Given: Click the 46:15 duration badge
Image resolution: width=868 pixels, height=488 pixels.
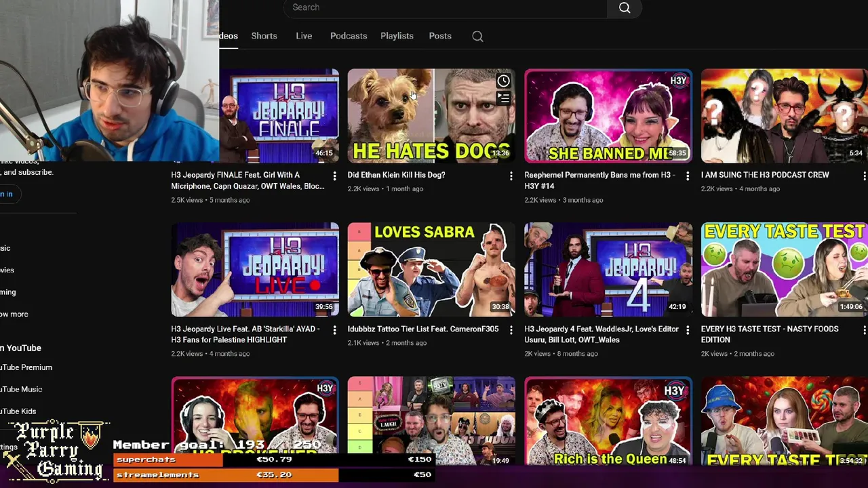Looking at the screenshot, I should coord(324,154).
